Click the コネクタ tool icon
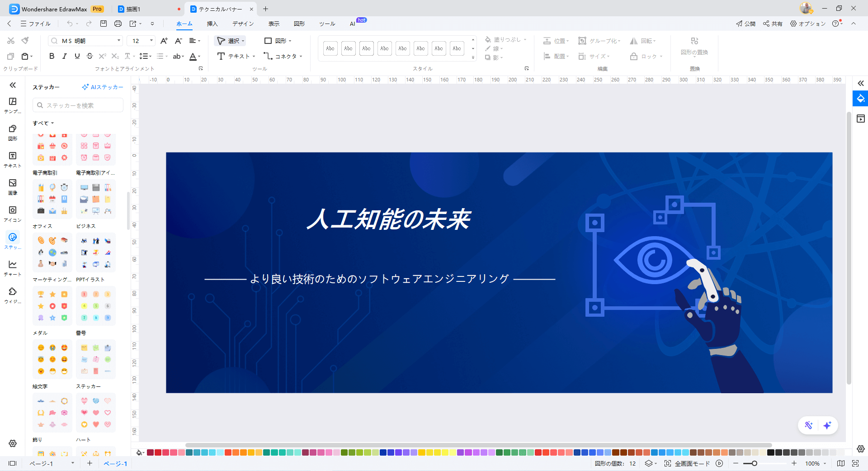This screenshot has height=471, width=868. 268,56
